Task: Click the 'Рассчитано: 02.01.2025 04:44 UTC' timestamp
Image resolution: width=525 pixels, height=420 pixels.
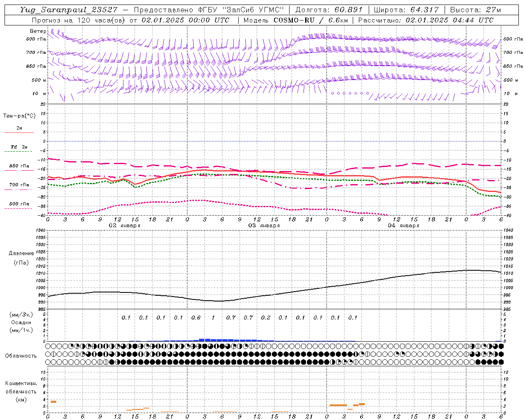Action: [426, 20]
